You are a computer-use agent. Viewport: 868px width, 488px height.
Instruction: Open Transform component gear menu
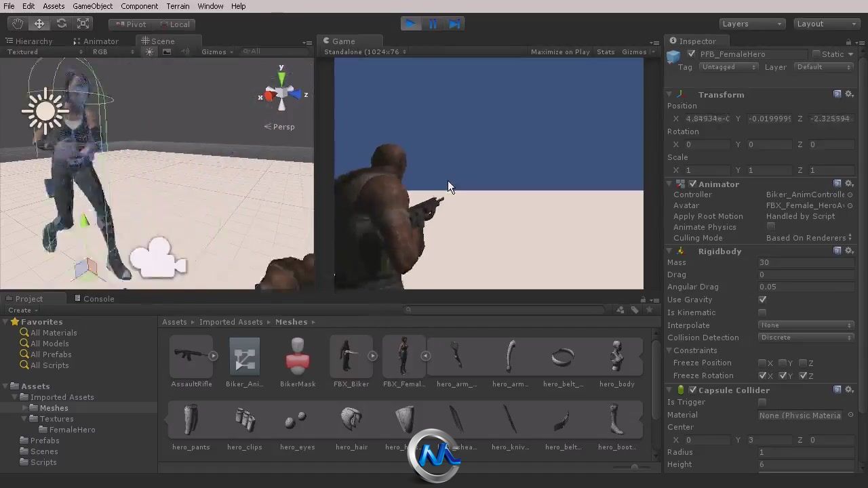coord(849,94)
